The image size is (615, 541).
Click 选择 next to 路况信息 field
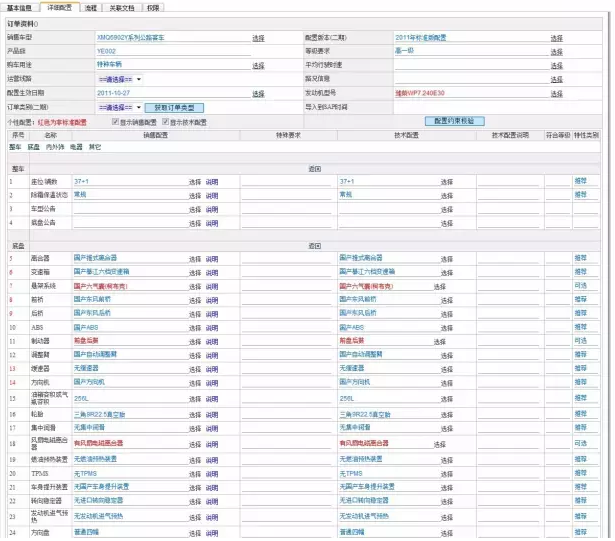click(x=557, y=79)
